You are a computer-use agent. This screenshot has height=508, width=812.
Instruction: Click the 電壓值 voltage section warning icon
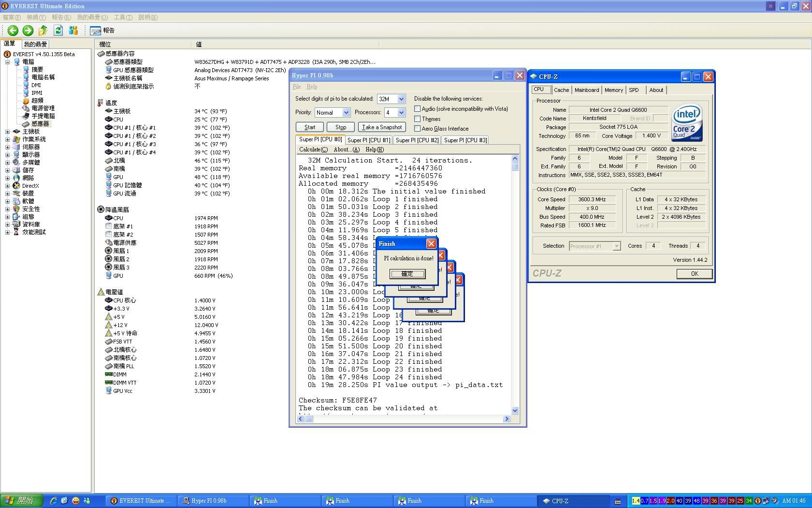tap(101, 292)
